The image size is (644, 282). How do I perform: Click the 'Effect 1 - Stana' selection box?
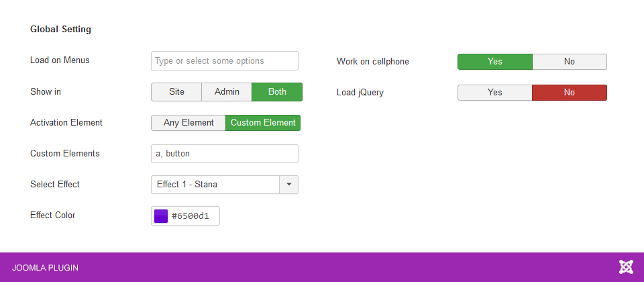click(x=215, y=185)
